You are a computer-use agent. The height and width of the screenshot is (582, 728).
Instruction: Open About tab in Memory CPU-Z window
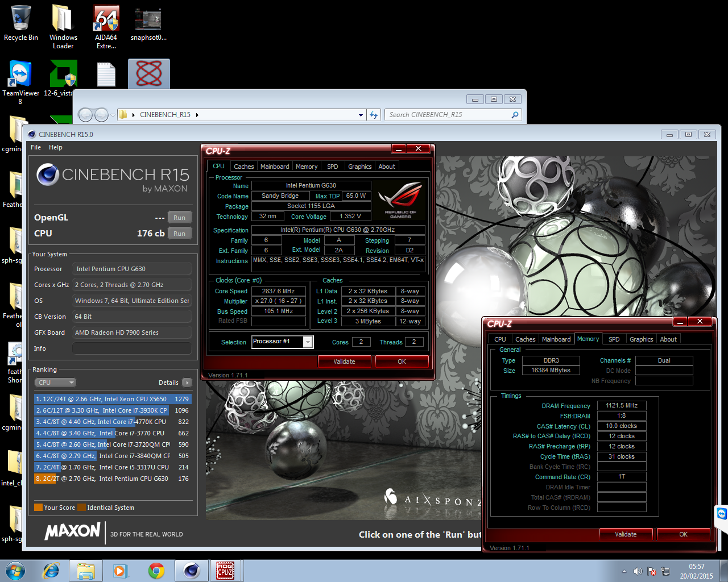point(668,339)
